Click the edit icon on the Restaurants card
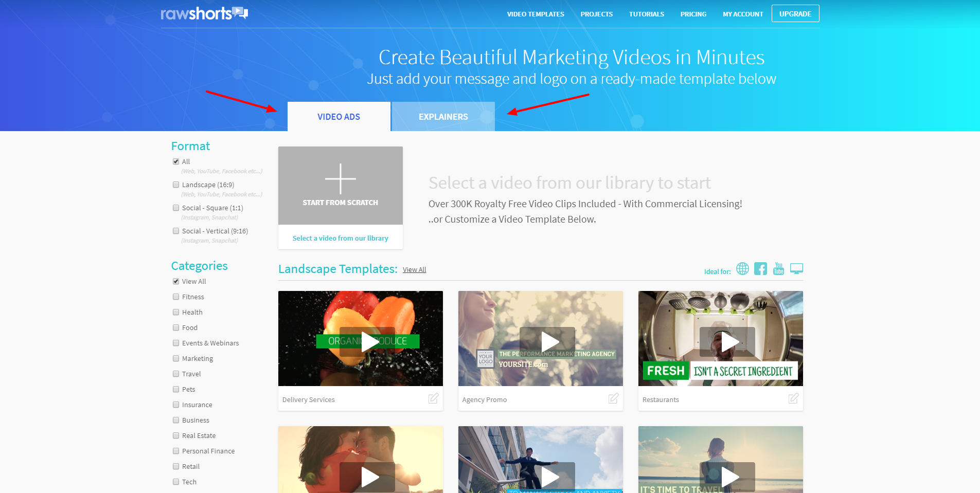This screenshot has width=980, height=493. (793, 398)
